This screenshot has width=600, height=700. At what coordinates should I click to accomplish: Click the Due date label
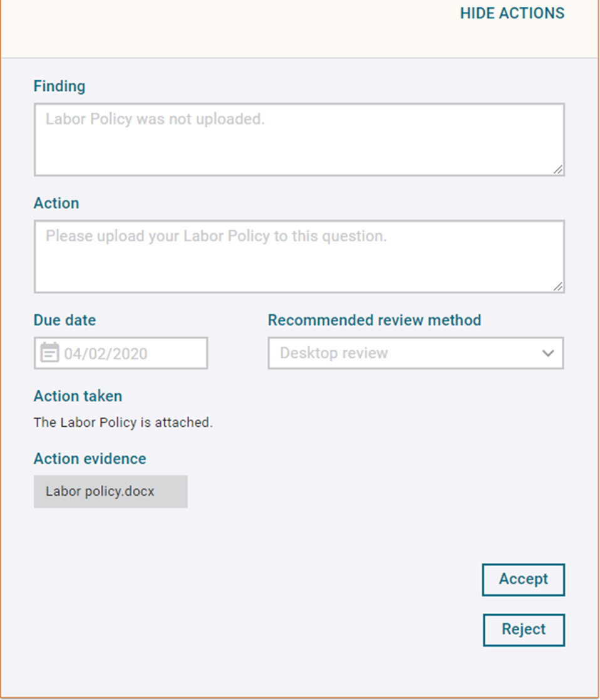(x=65, y=320)
